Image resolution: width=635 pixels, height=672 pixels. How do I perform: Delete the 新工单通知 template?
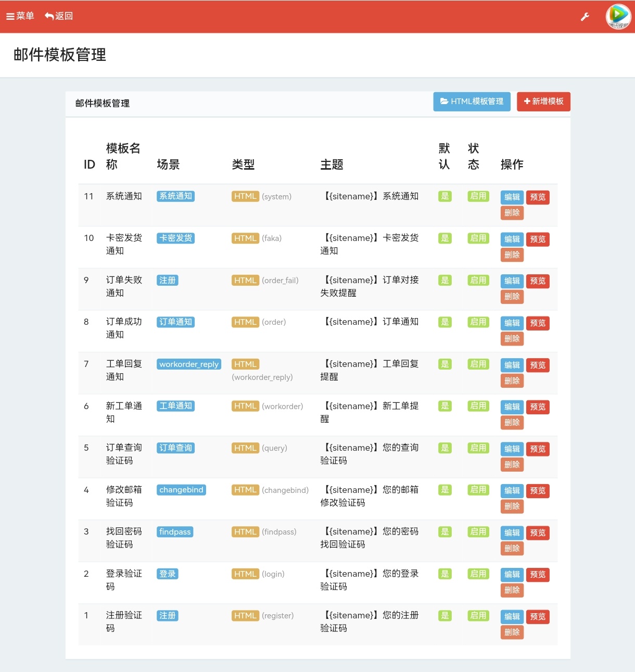tap(512, 423)
